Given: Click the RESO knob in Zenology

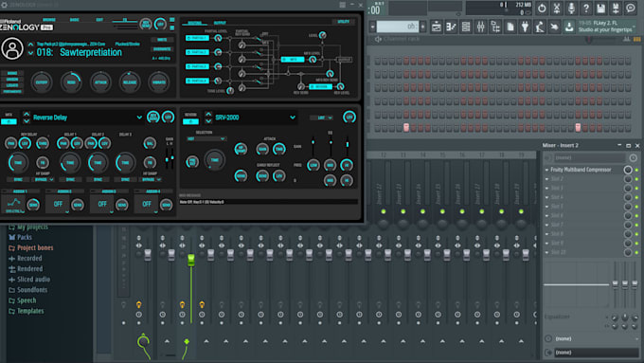Looking at the screenshot, I should tap(71, 82).
